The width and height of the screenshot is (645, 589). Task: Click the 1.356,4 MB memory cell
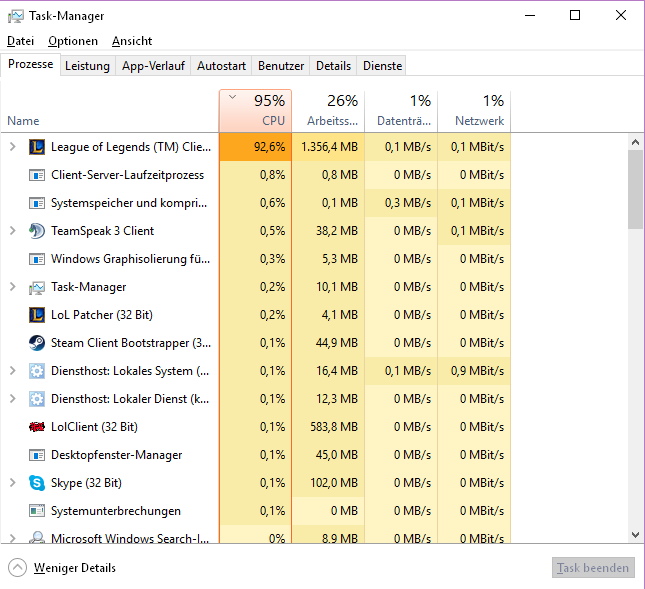click(328, 147)
